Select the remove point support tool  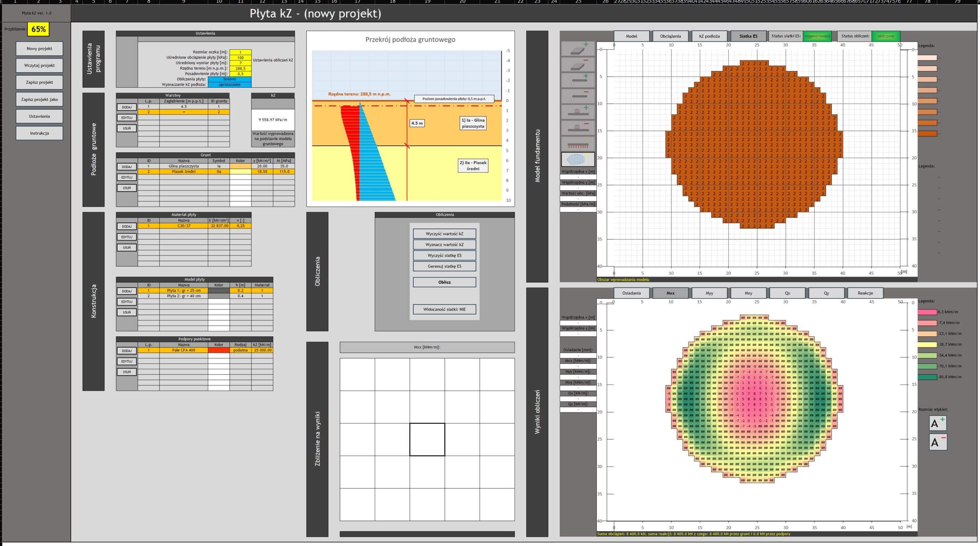click(578, 96)
